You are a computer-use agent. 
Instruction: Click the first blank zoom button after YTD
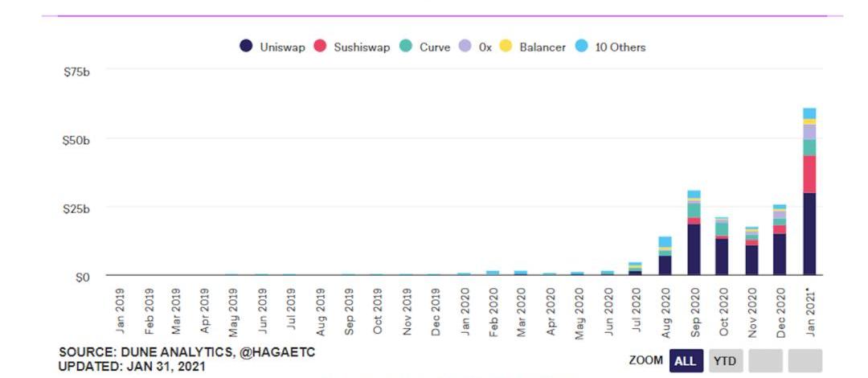[765, 361]
